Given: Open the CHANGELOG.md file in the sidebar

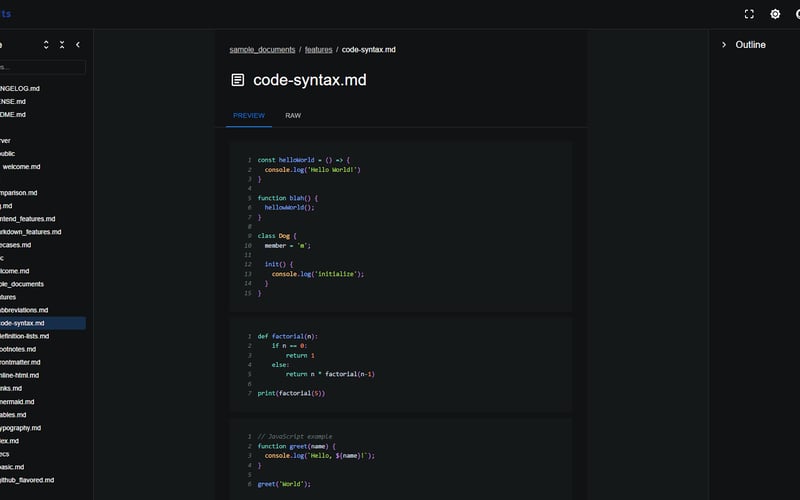Looking at the screenshot, I should click(x=20, y=88).
